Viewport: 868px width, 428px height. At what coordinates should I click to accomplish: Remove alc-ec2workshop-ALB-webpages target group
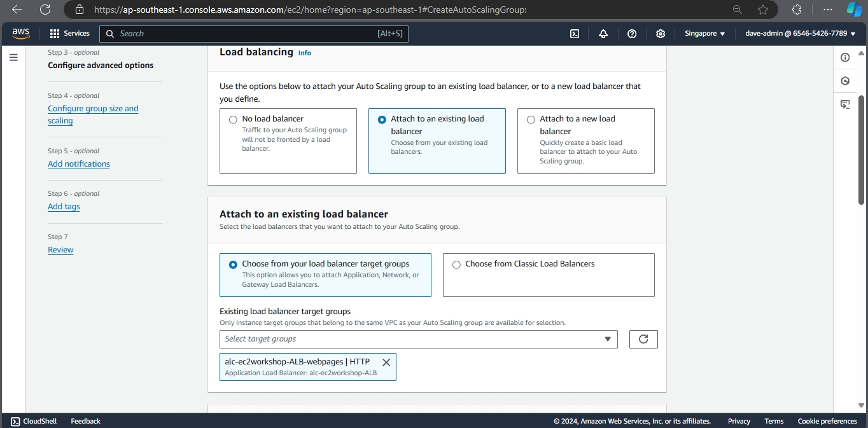(x=386, y=362)
